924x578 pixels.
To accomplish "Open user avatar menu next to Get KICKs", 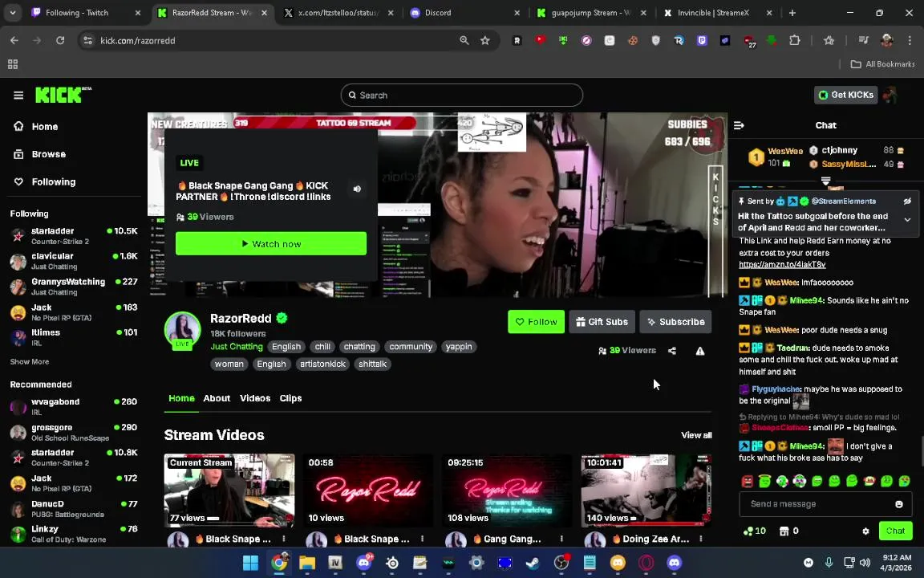I will (890, 95).
